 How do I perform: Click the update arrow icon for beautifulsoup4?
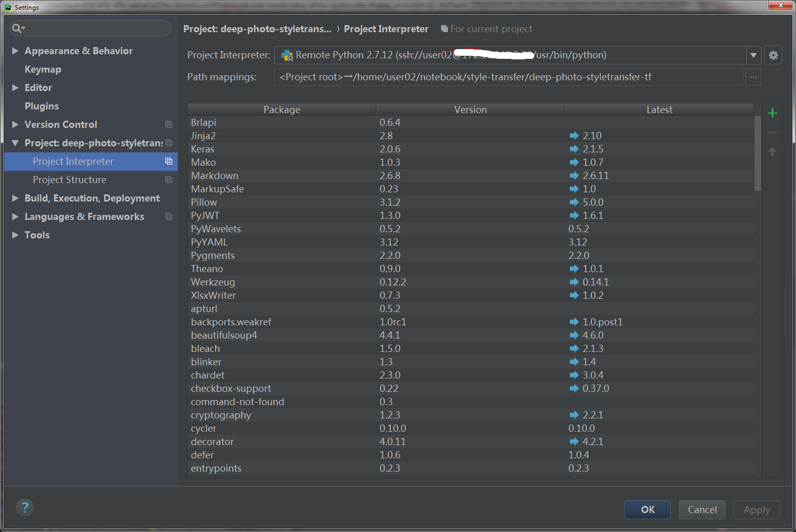click(574, 335)
